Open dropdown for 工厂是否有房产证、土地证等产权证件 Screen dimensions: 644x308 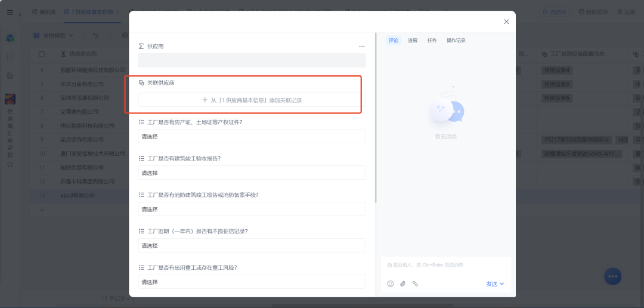pos(252,136)
